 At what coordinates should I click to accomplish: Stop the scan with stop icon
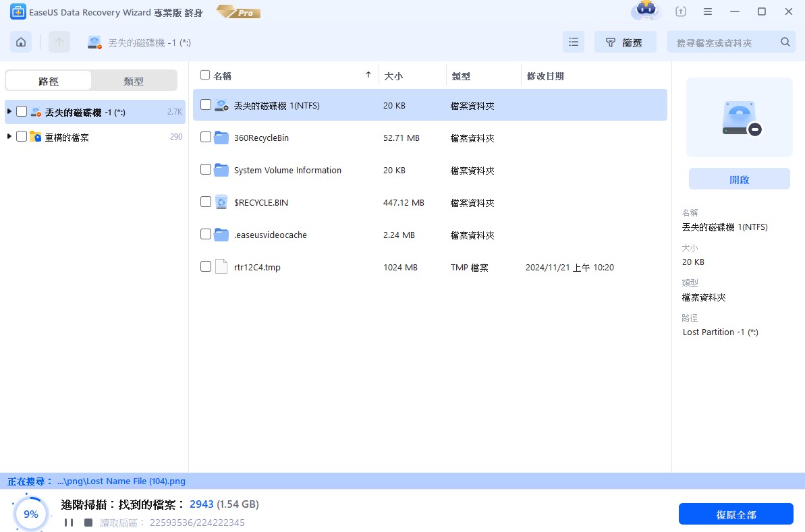[88, 523]
